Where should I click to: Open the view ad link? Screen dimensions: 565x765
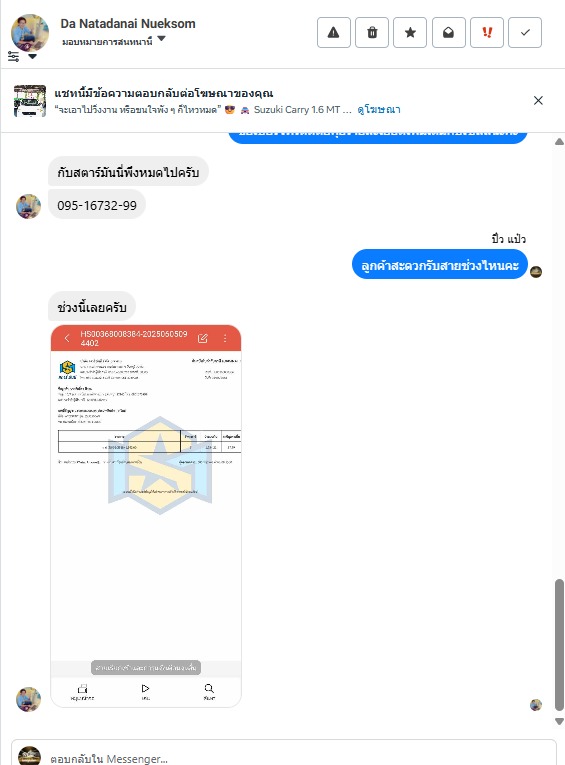click(x=379, y=110)
